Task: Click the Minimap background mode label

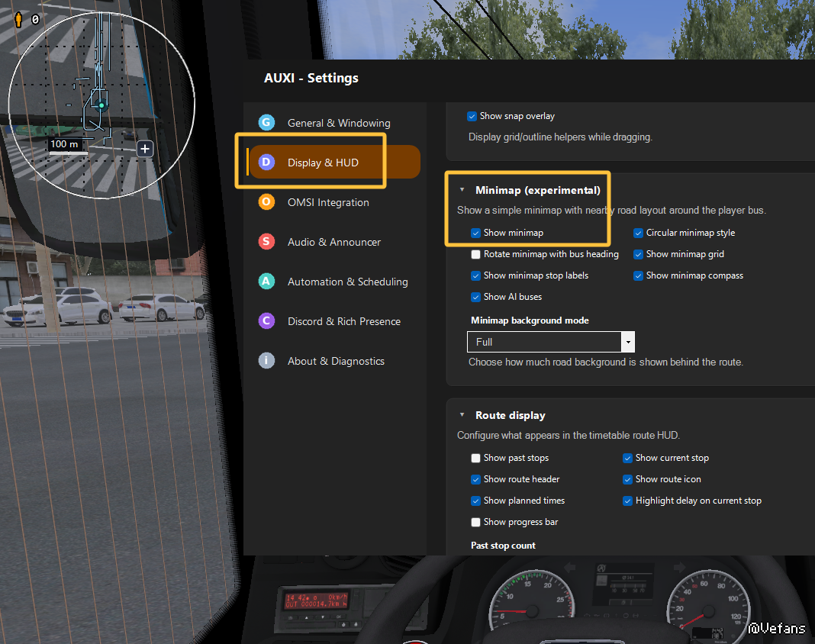Action: coord(530,320)
